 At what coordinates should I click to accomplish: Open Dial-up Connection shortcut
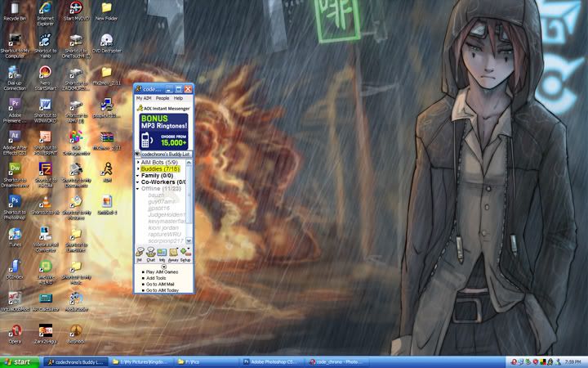[x=15, y=79]
